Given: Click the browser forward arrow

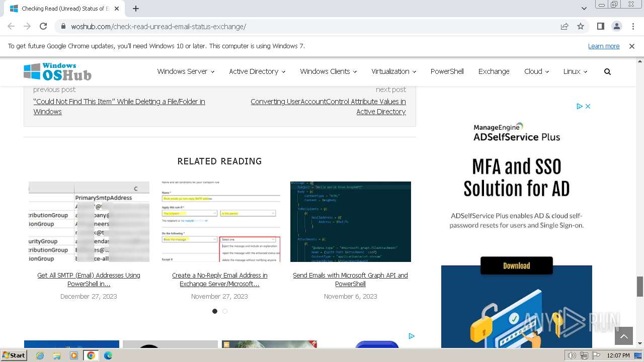Looking at the screenshot, I should (x=27, y=26).
